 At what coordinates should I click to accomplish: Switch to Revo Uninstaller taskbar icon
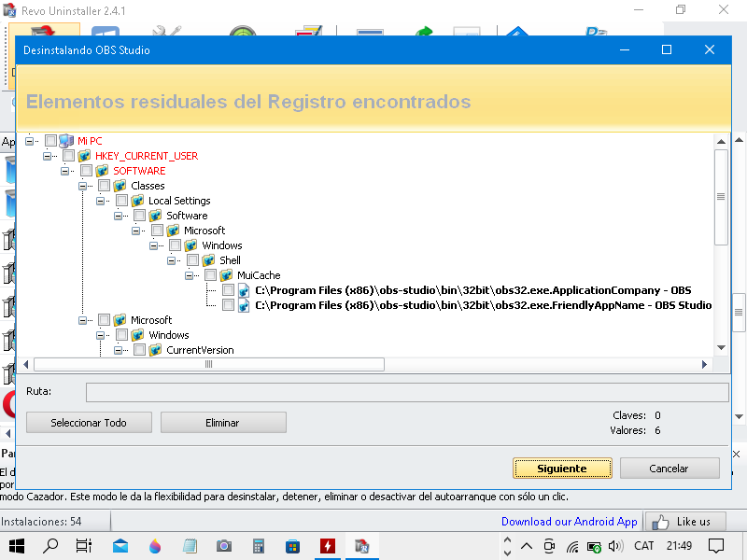362,546
